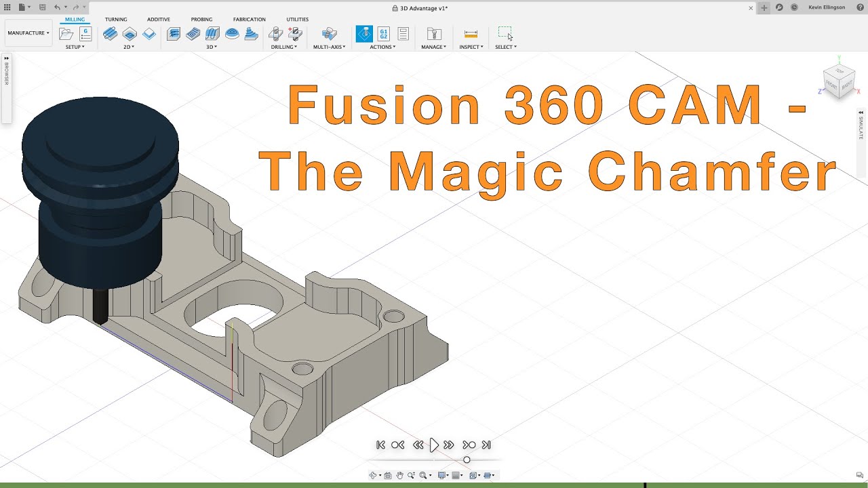The width and height of the screenshot is (868, 488).
Task: Open the data panel grid icon
Action: click(7, 7)
